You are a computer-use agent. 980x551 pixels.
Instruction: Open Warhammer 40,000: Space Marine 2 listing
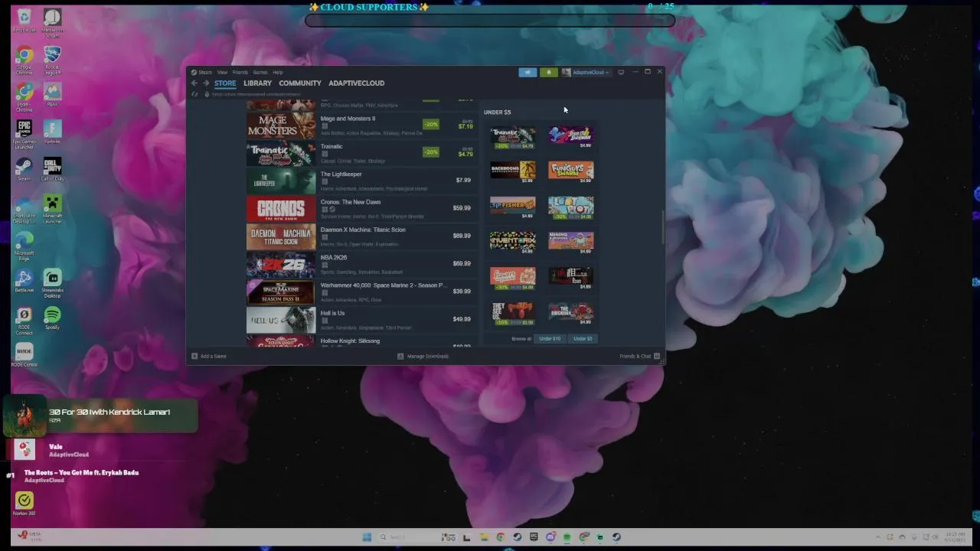pyautogui.click(x=361, y=292)
